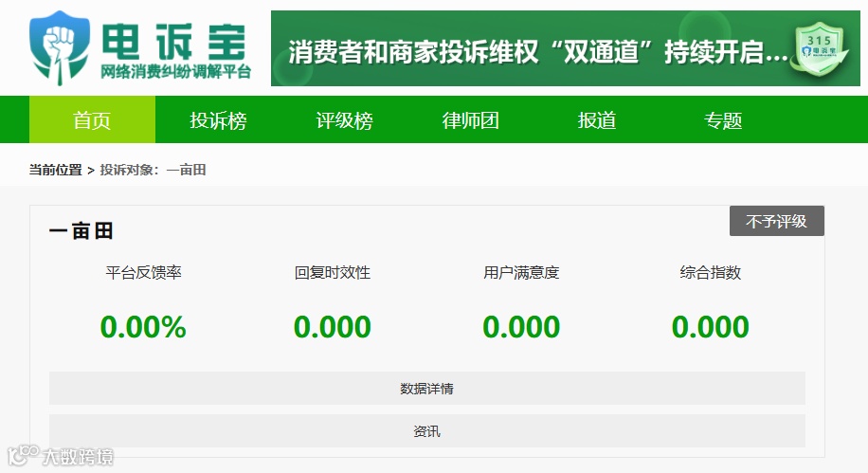Click the 综合指数 label
Screen dimensions: 868x473
click(711, 272)
